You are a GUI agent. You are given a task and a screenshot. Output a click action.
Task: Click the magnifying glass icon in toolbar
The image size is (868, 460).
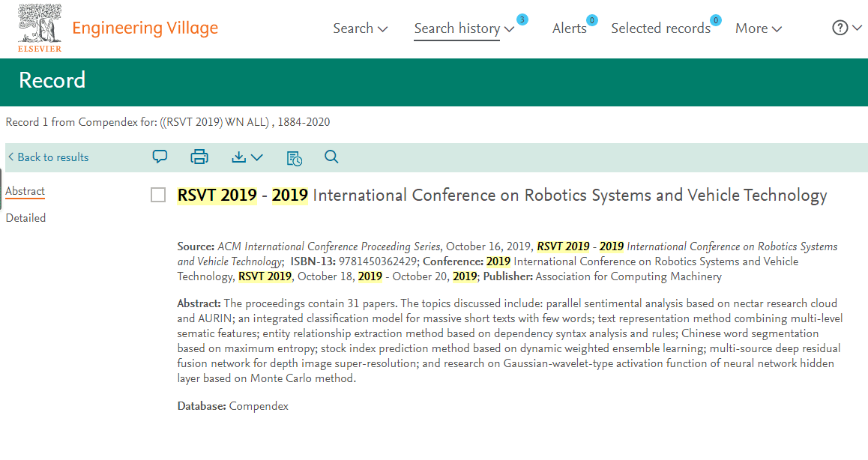point(331,157)
